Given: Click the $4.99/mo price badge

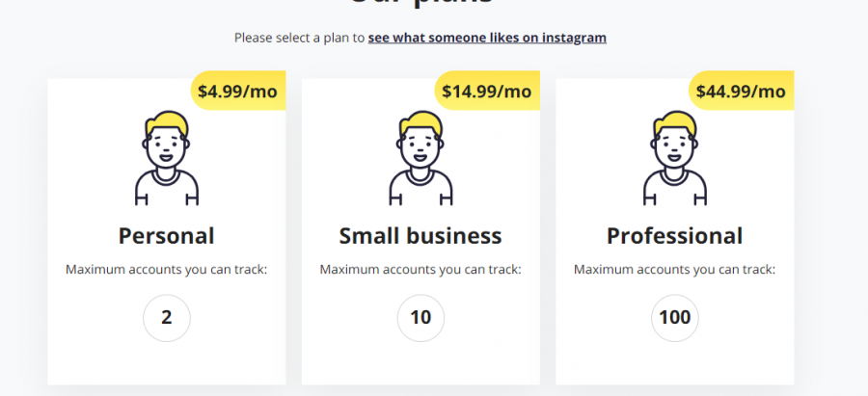Looking at the screenshot, I should pyautogui.click(x=238, y=92).
